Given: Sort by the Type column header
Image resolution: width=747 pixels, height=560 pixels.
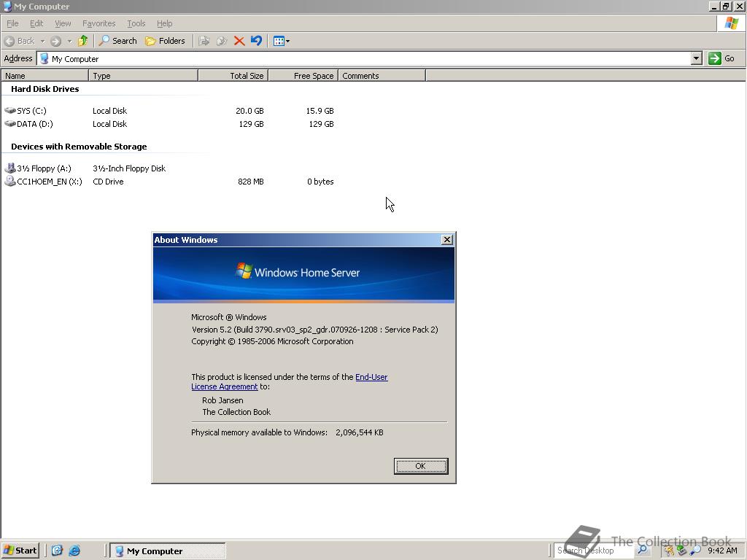Looking at the screenshot, I should coord(143,76).
